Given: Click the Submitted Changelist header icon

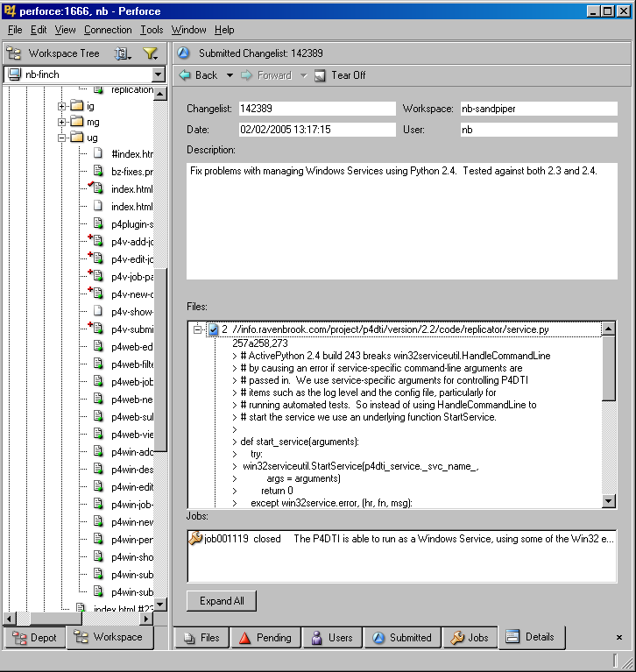Looking at the screenshot, I should click(184, 53).
